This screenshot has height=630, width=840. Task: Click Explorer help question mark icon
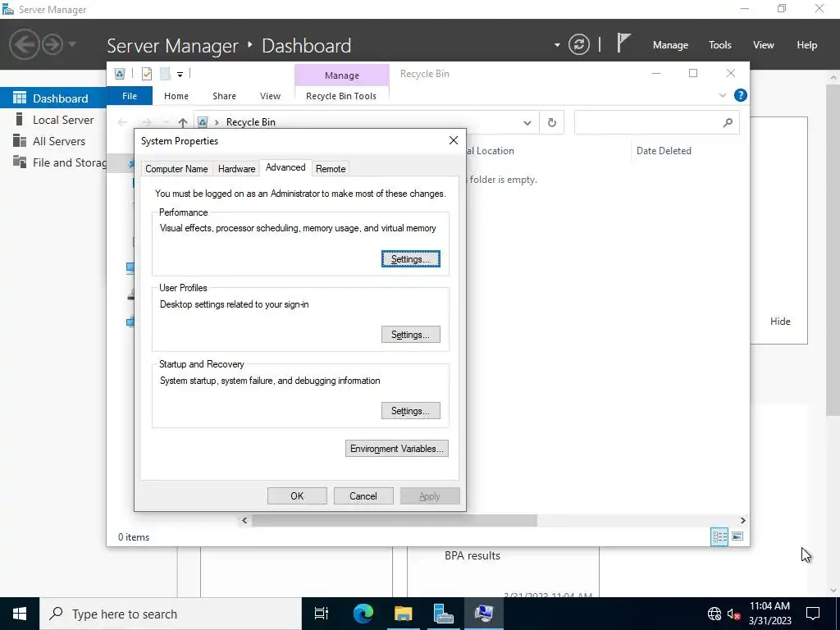(741, 95)
